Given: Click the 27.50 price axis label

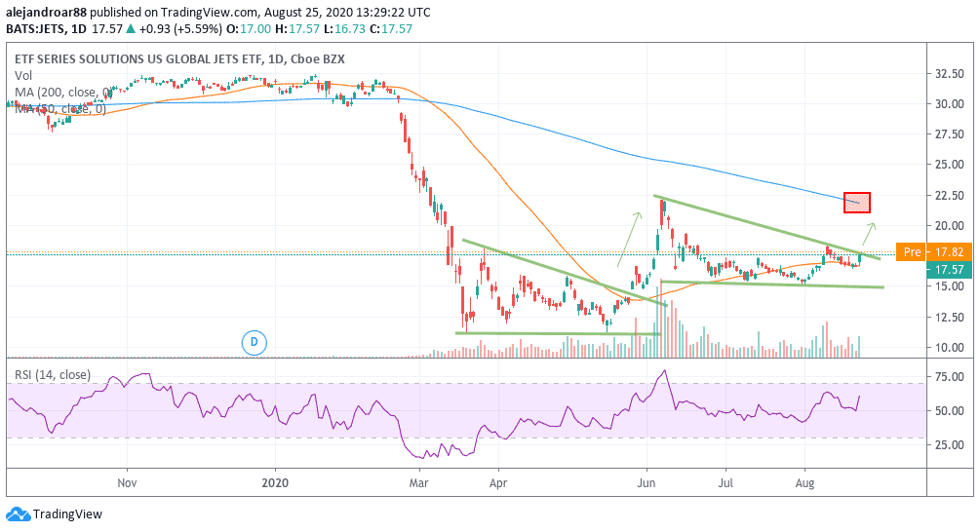Looking at the screenshot, I should [x=950, y=134].
